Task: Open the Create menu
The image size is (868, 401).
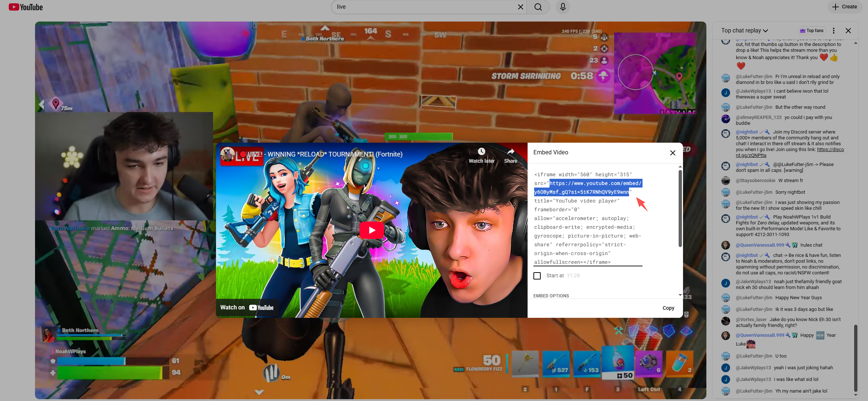Action: tap(845, 7)
